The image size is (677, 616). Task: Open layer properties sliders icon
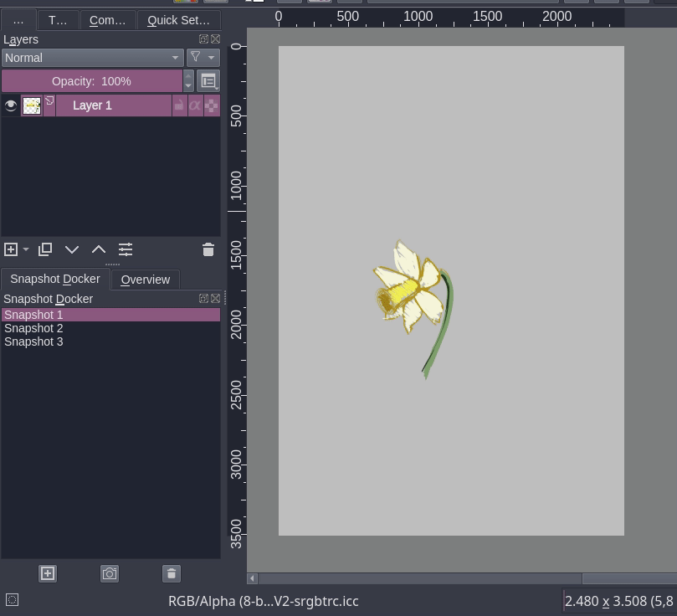(126, 249)
